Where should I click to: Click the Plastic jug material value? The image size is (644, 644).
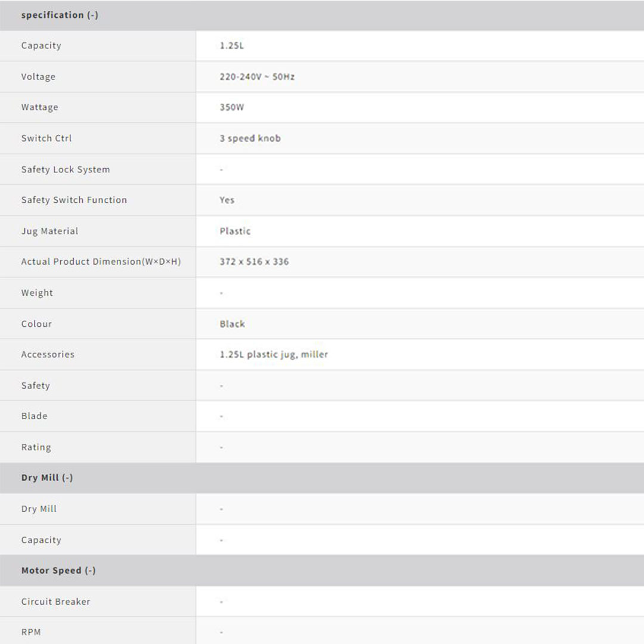point(235,231)
